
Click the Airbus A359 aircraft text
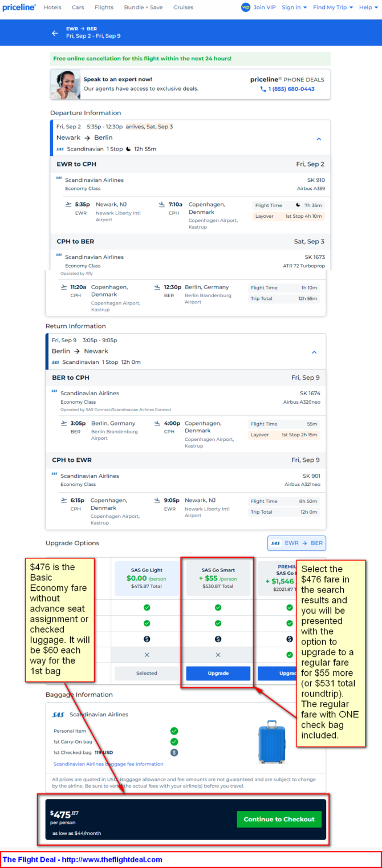point(311,188)
